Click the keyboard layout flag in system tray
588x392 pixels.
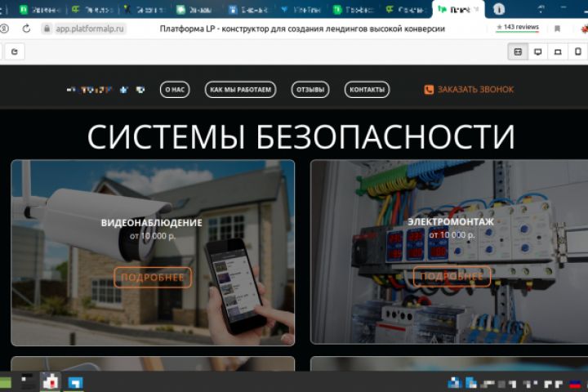pyautogui.click(x=575, y=384)
